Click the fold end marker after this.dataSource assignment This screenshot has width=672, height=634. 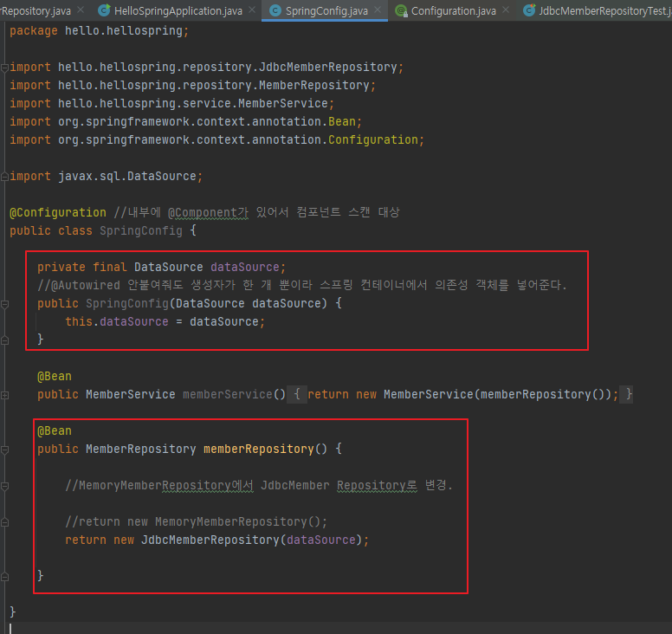point(4,340)
